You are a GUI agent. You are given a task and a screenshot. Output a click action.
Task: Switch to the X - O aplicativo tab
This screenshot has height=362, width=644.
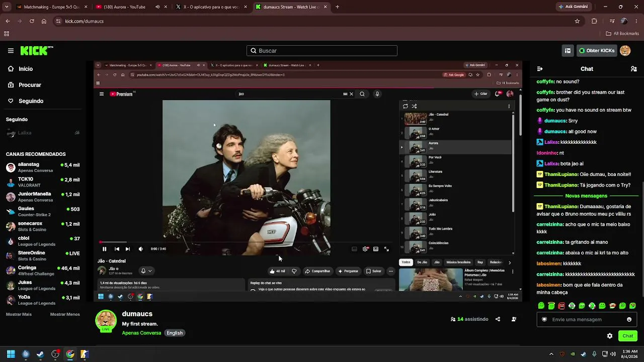tap(211, 7)
